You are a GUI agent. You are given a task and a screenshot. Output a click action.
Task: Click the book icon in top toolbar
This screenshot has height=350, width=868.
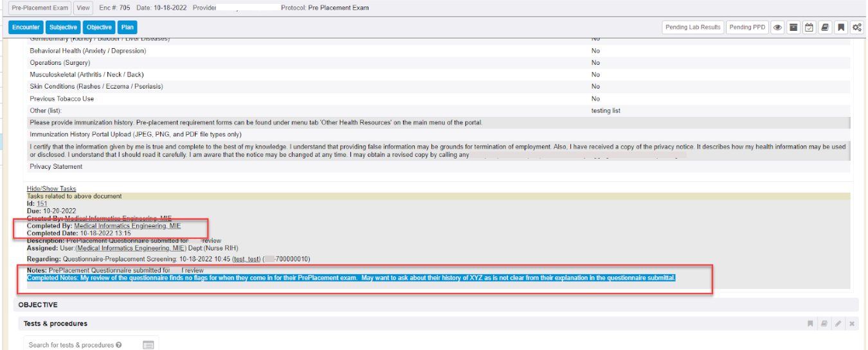pos(825,28)
